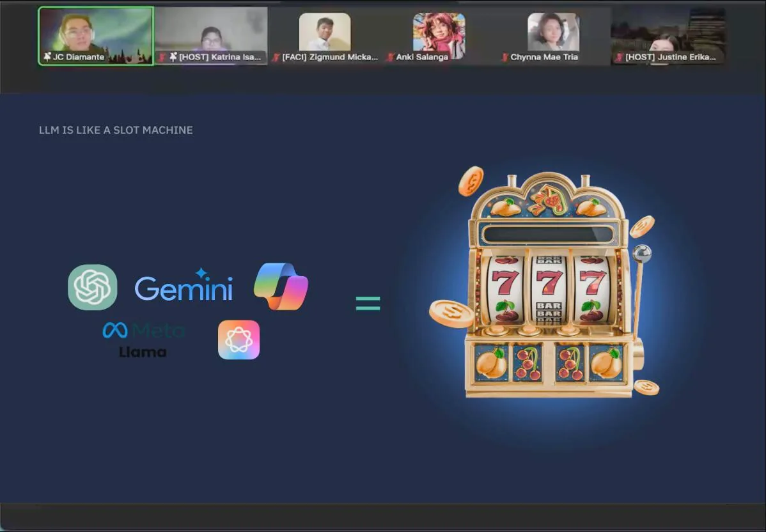Click the pin icon beside Katrina Isa's name
766x532 pixels.
pos(173,57)
